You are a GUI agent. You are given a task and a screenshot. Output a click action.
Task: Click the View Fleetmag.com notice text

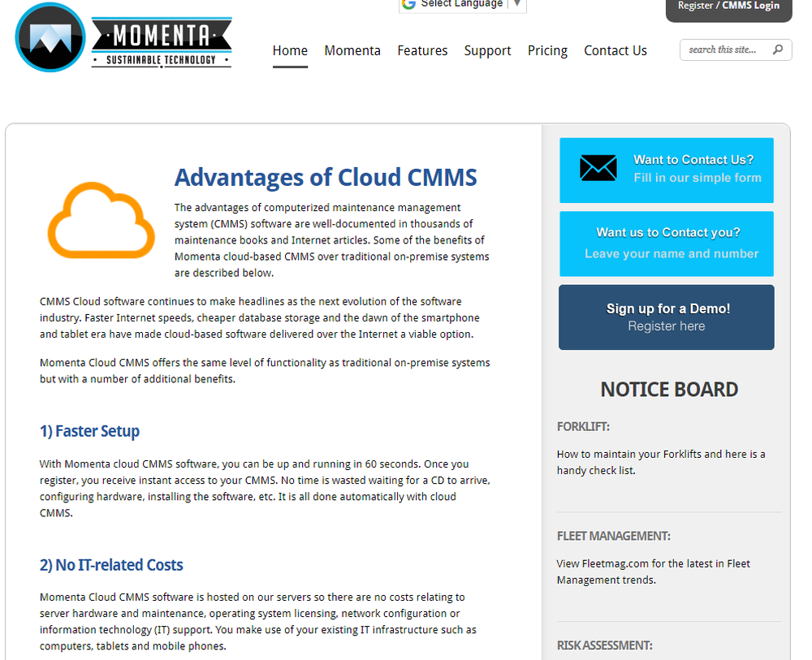tap(653, 572)
